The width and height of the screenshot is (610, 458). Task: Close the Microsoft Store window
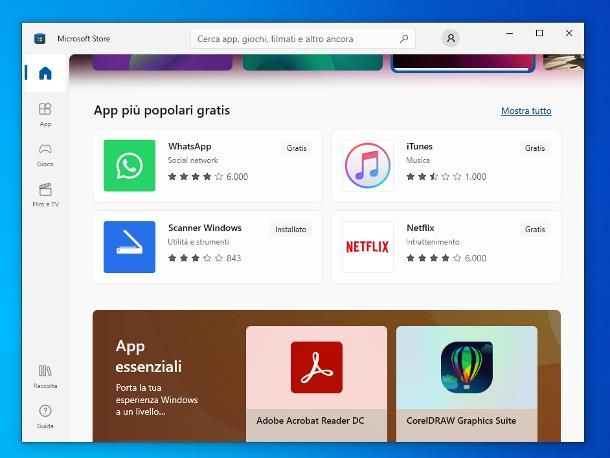569,33
